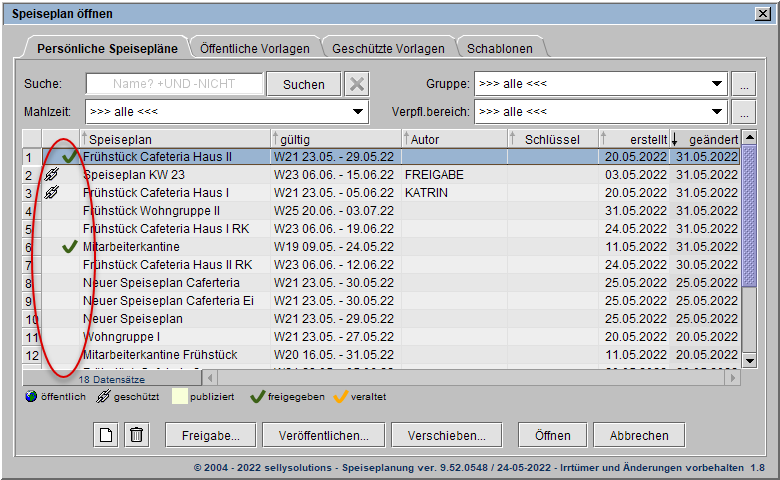
Task: Click in the Suche text field
Action: pos(174,84)
